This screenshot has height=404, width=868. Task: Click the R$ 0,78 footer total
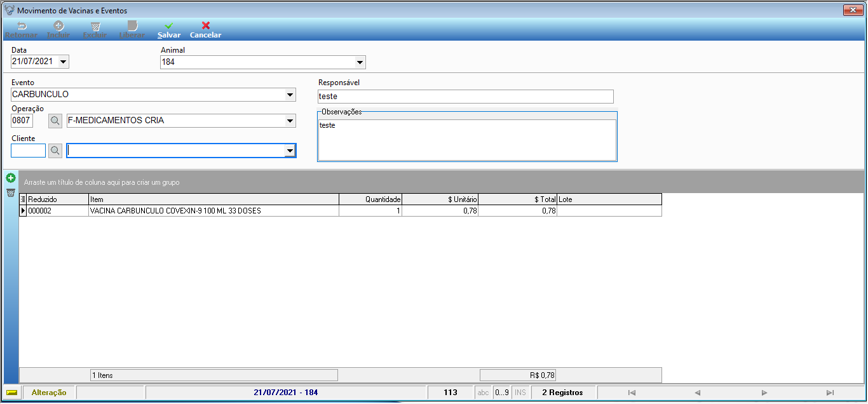pos(518,375)
